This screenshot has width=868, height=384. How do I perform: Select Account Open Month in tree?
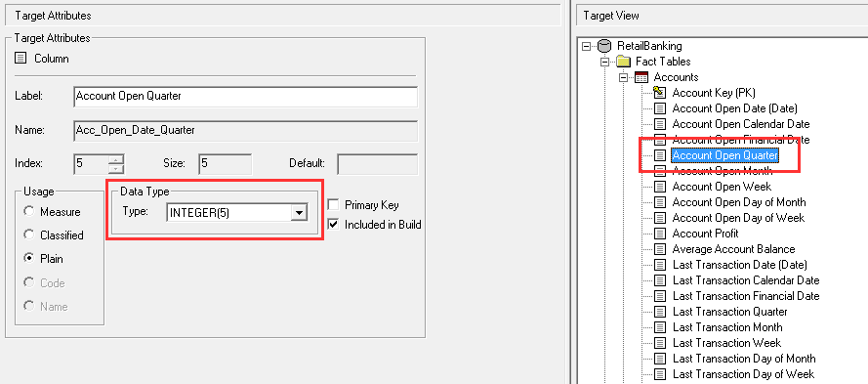coord(723,171)
